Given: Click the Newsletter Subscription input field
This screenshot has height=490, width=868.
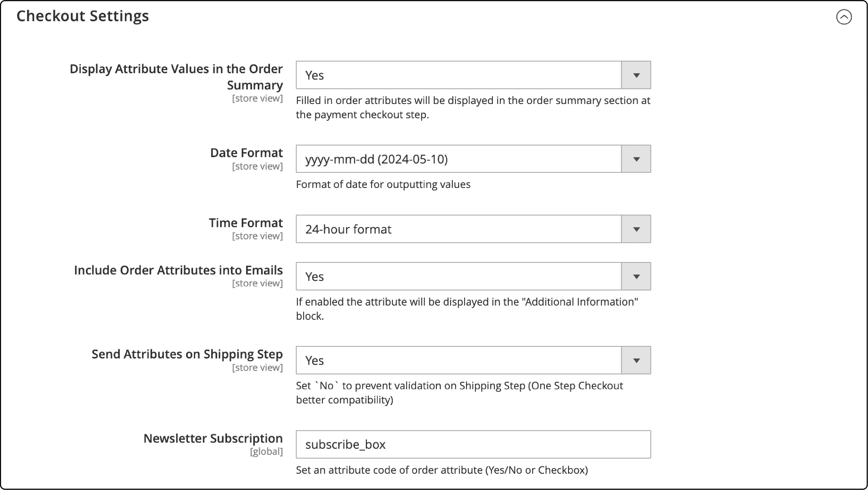Looking at the screenshot, I should (473, 444).
